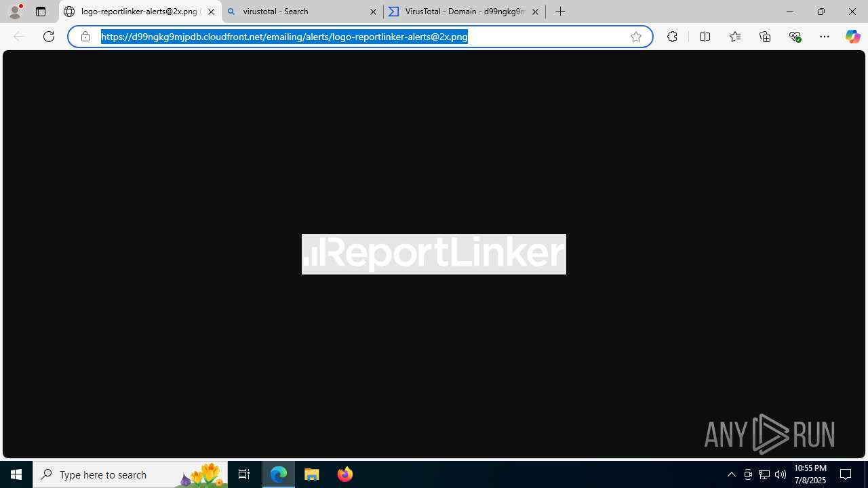Open the Windows Start menu
The width and height of the screenshot is (868, 488).
click(x=16, y=474)
